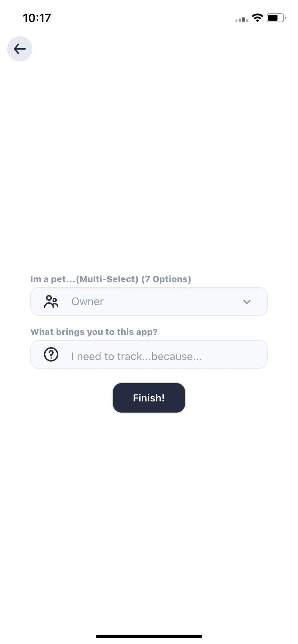Expand the pet role chevron arrow
The image size is (298, 644).
[x=247, y=302]
